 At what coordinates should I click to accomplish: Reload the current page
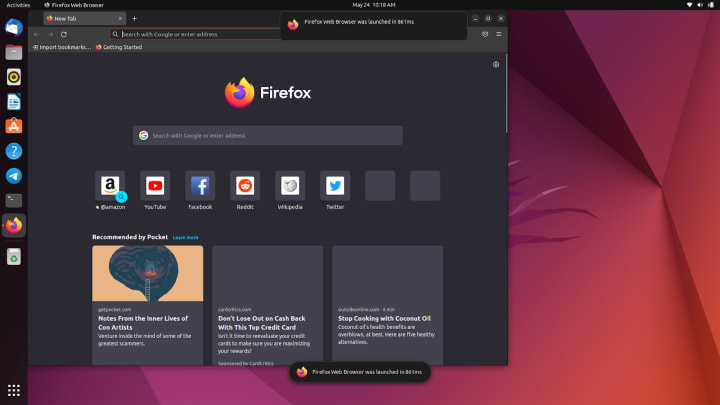coord(64,34)
